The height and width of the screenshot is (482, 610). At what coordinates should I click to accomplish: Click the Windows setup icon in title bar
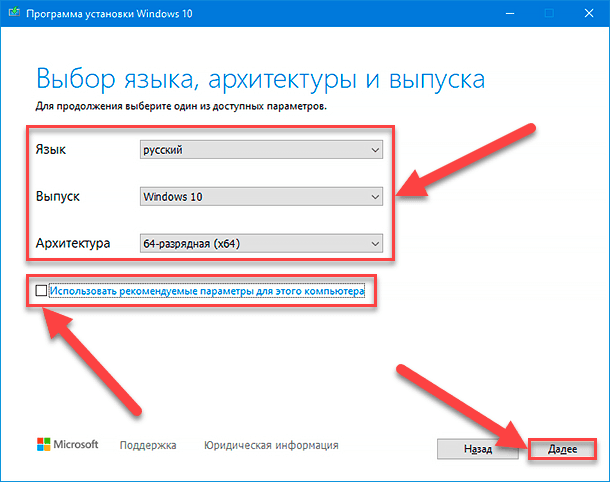pyautogui.click(x=14, y=13)
